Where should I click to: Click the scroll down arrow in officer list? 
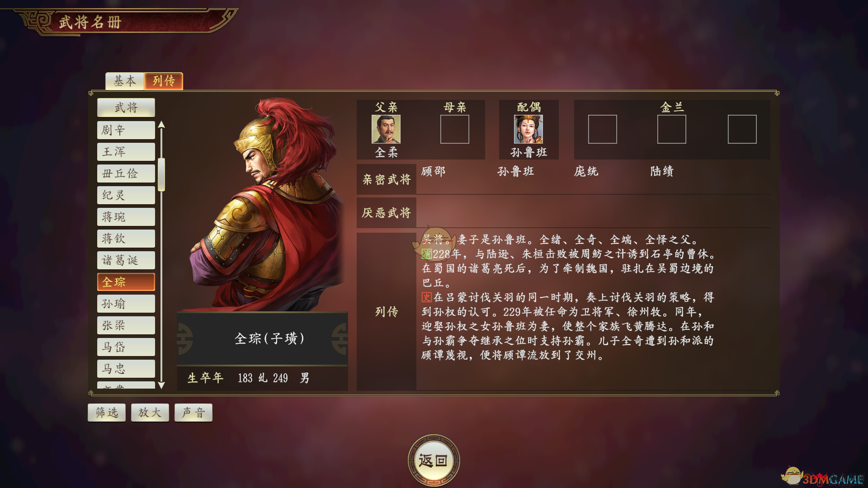[x=161, y=385]
